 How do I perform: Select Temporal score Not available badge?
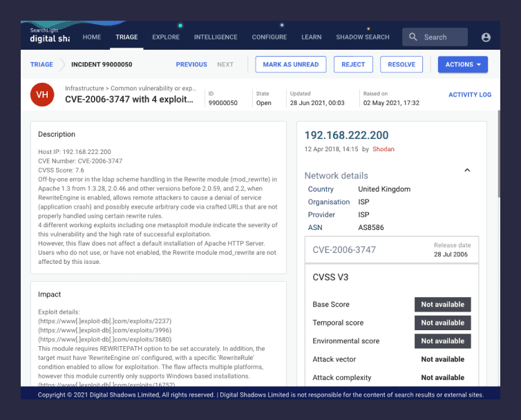coord(443,323)
